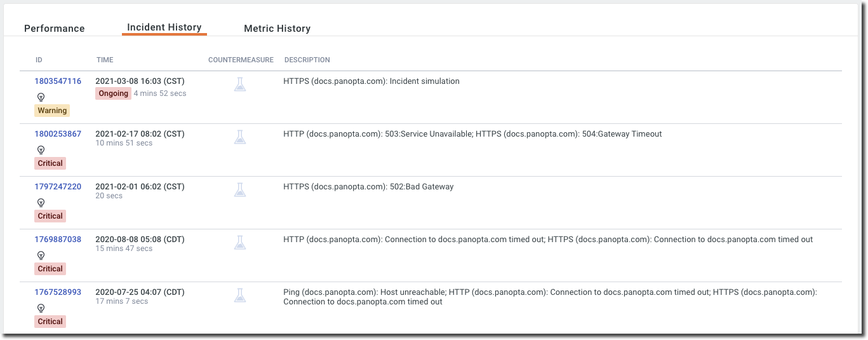Open incident 1803547116 link
This screenshot has width=868, height=340.
pyautogui.click(x=58, y=81)
